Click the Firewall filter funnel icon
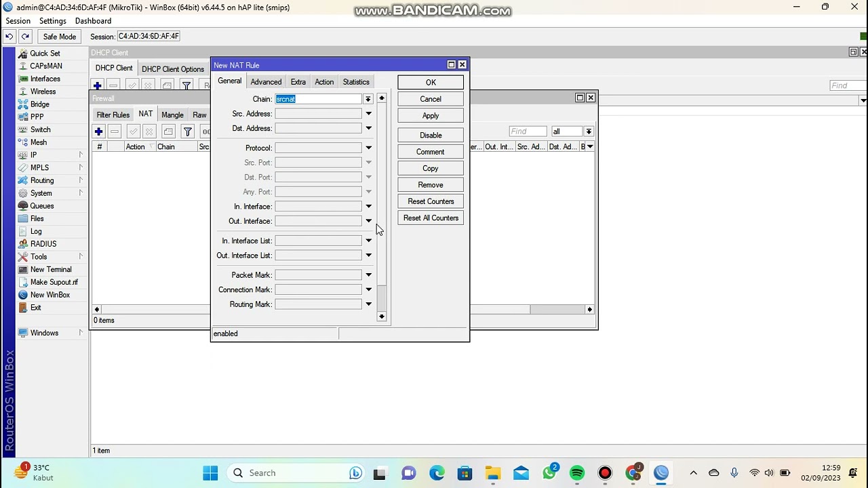 (188, 131)
